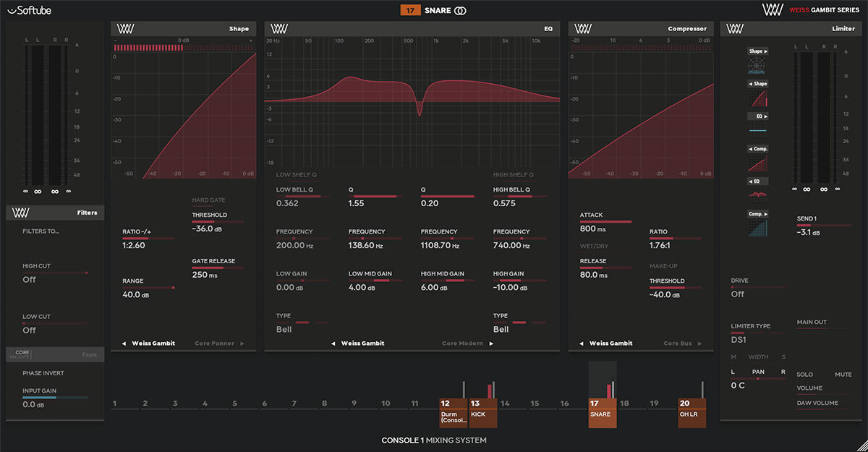Click the orange track number 17 badge
868x452 pixels.
[x=410, y=11]
